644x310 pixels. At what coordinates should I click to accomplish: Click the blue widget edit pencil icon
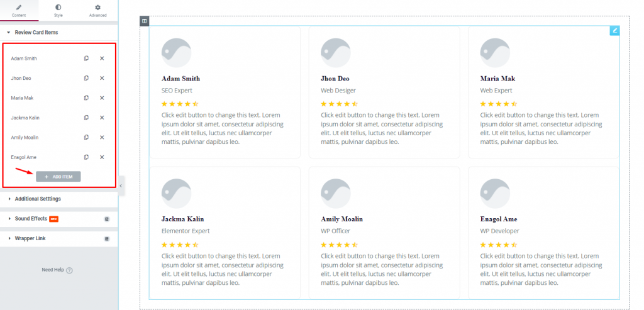614,31
